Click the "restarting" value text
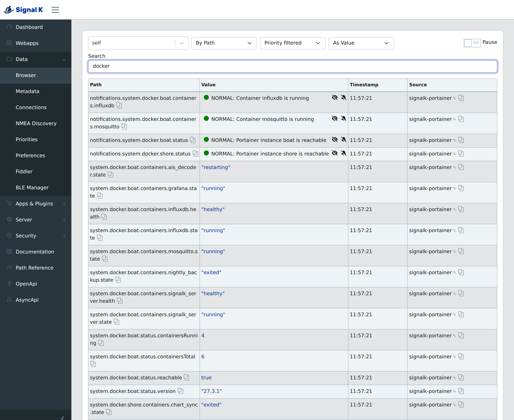 pos(216,167)
